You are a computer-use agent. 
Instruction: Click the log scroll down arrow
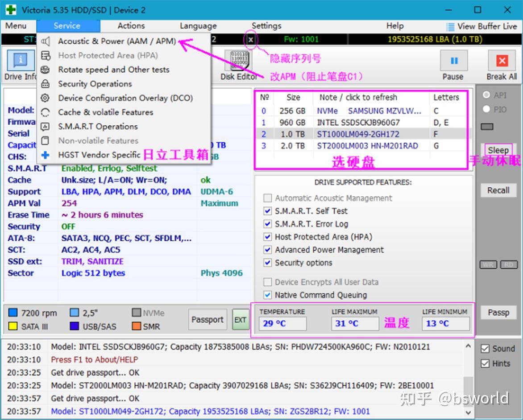tap(468, 412)
